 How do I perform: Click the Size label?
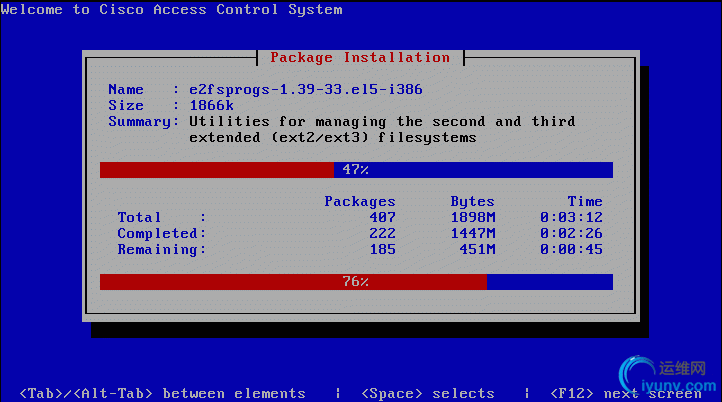click(126, 105)
